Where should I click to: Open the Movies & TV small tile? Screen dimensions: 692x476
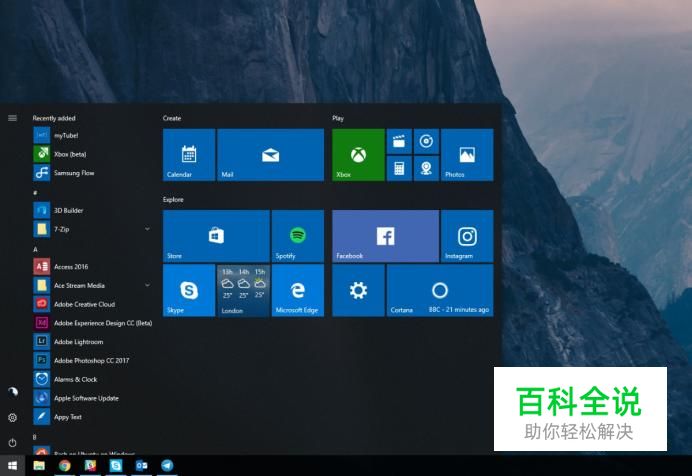399,141
